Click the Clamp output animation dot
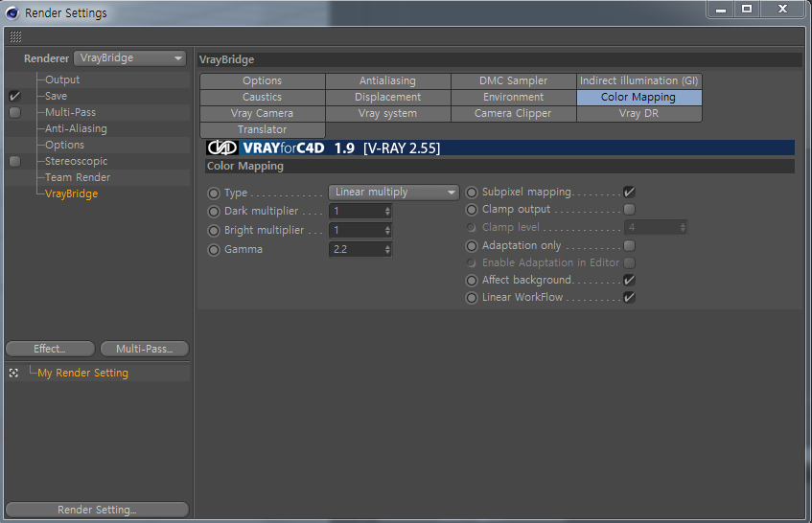This screenshot has width=812, height=523. (472, 210)
